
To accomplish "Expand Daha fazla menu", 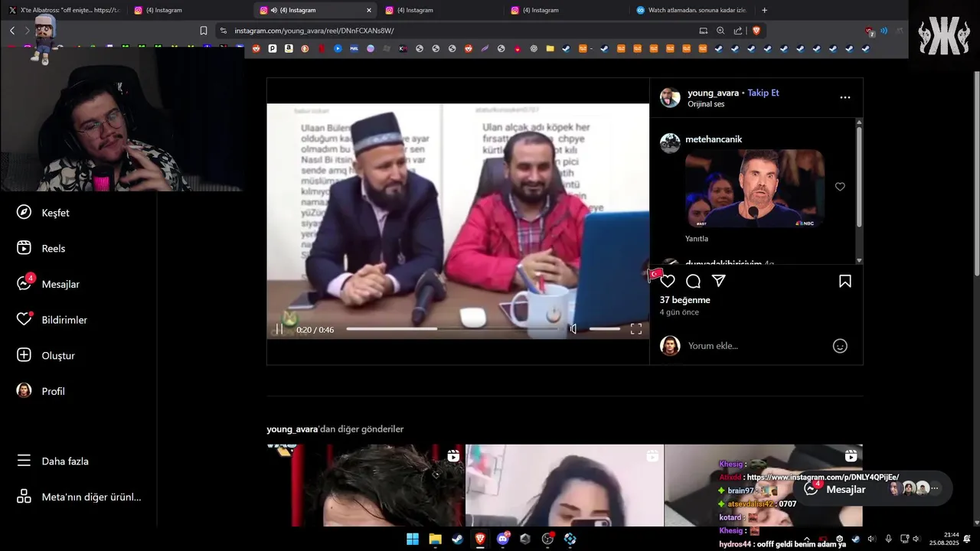I will (53, 461).
